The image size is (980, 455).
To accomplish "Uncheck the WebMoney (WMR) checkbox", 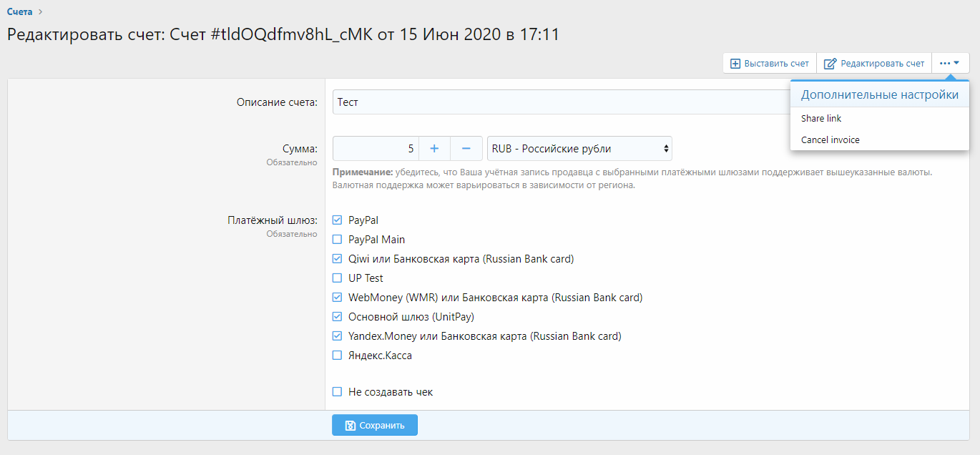I will (x=337, y=298).
